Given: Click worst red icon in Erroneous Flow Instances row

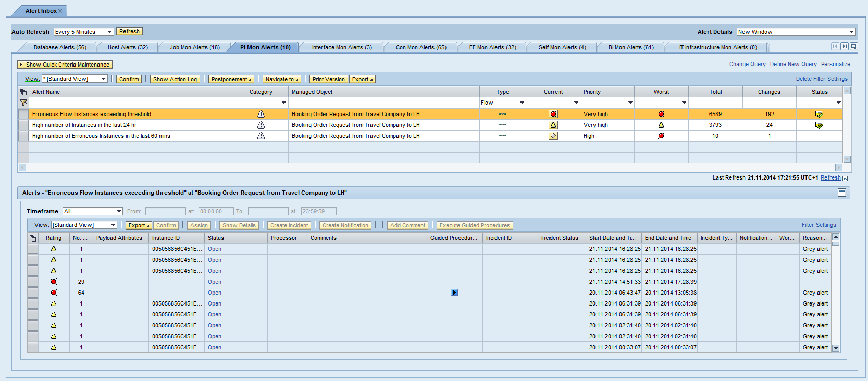Looking at the screenshot, I should (661, 114).
